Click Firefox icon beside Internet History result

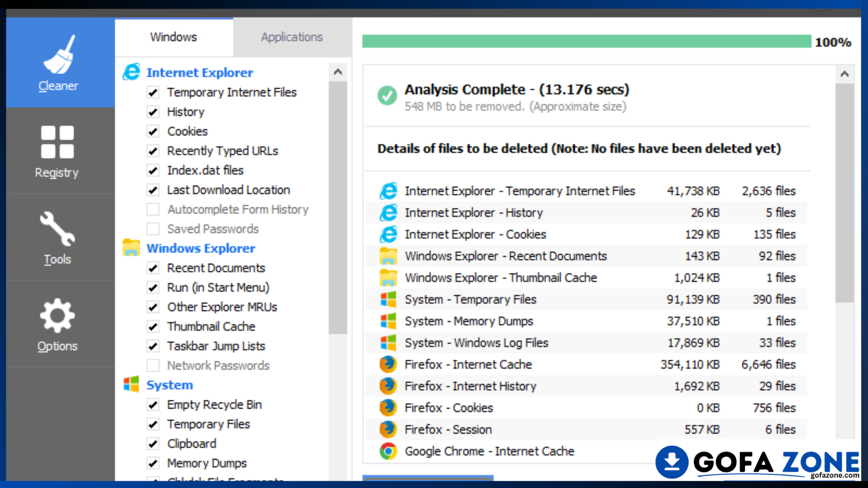[x=388, y=386]
